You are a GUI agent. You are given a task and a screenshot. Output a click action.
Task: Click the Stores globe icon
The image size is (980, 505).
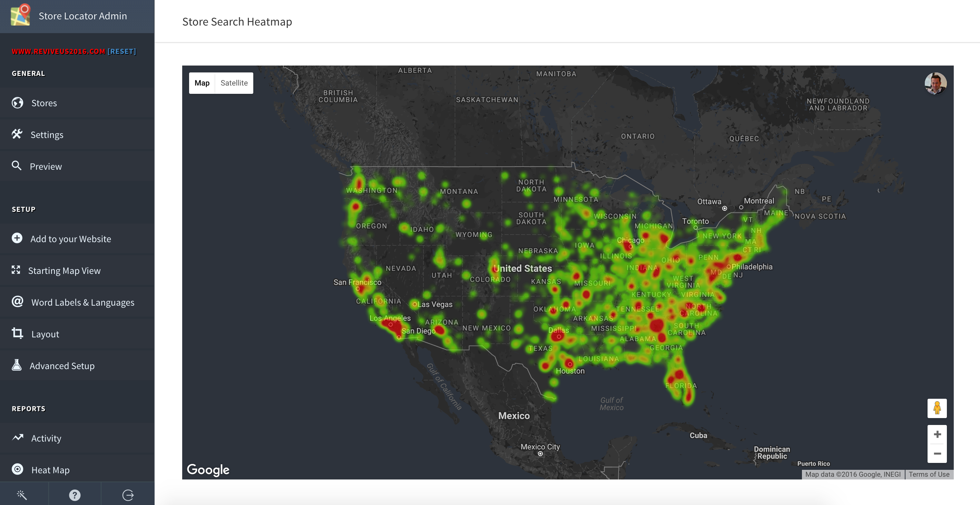[17, 103]
